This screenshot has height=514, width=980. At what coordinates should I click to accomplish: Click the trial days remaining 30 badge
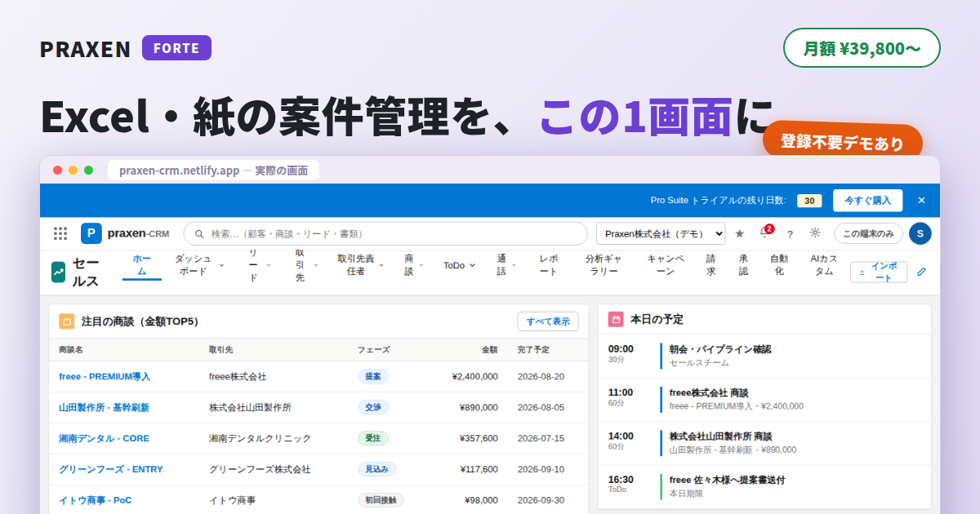(x=809, y=201)
